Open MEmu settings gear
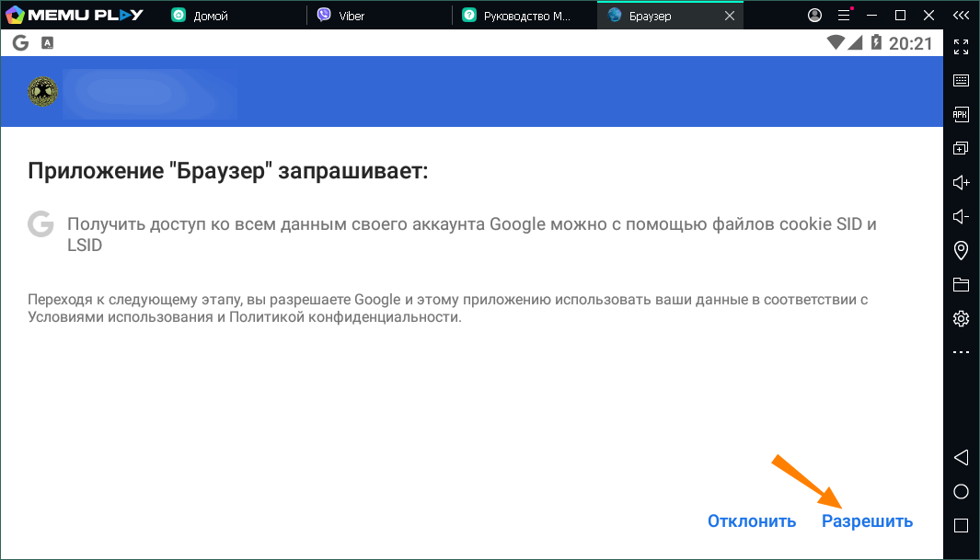Image resolution: width=980 pixels, height=560 pixels. point(961,318)
